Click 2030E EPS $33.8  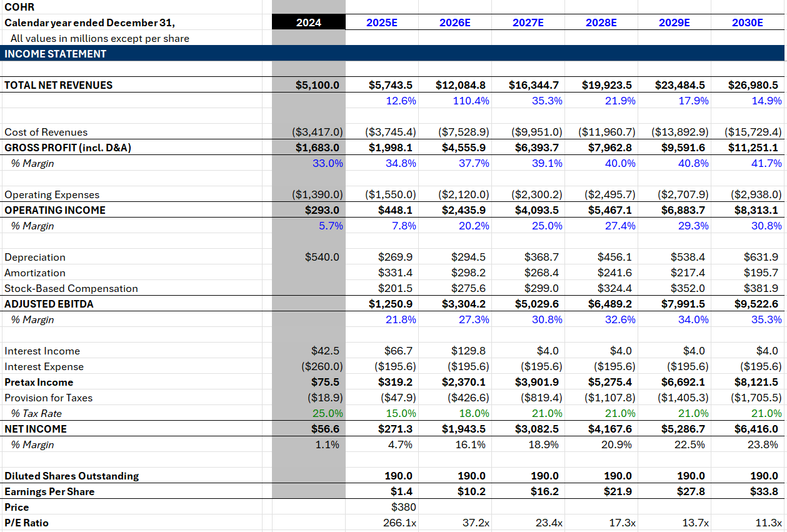coord(764,491)
